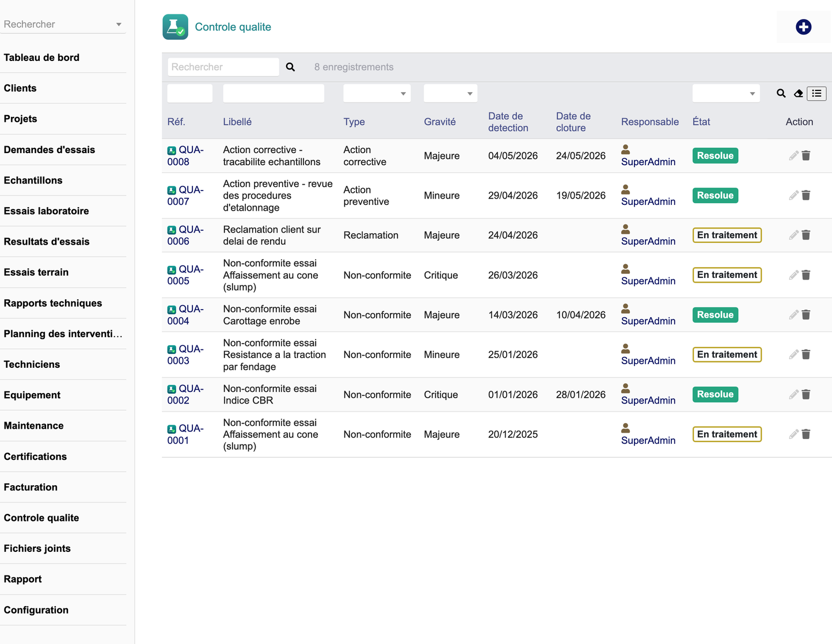
Task: Select Essais laboratoire in sidebar
Action: pyautogui.click(x=47, y=211)
